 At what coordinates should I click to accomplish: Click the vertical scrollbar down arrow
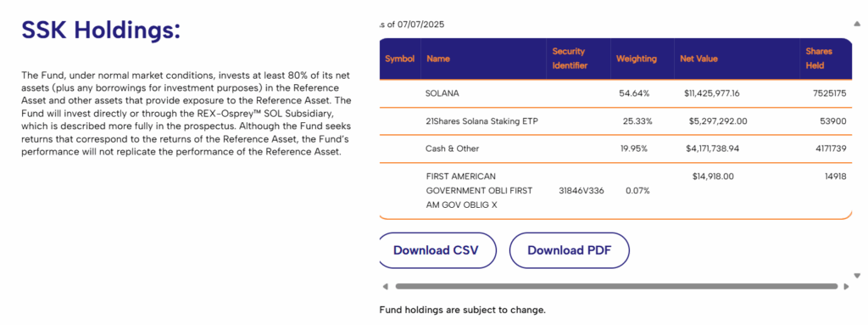[857, 276]
